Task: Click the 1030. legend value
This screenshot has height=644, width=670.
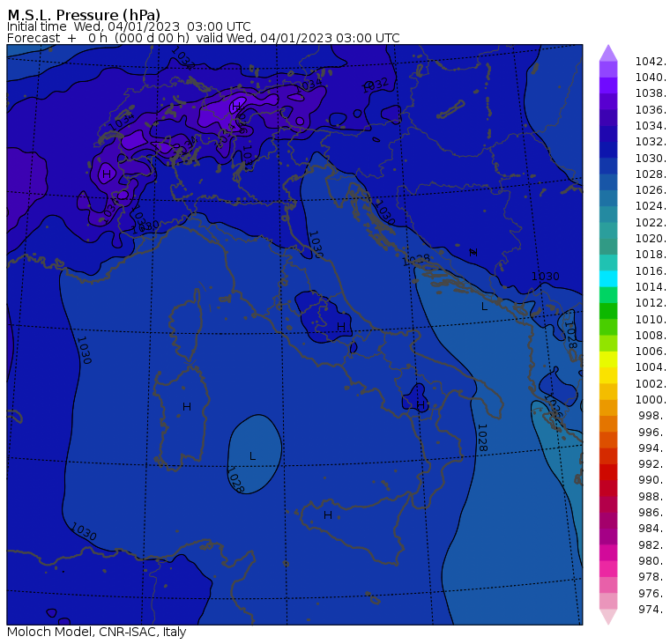Action: point(651,158)
